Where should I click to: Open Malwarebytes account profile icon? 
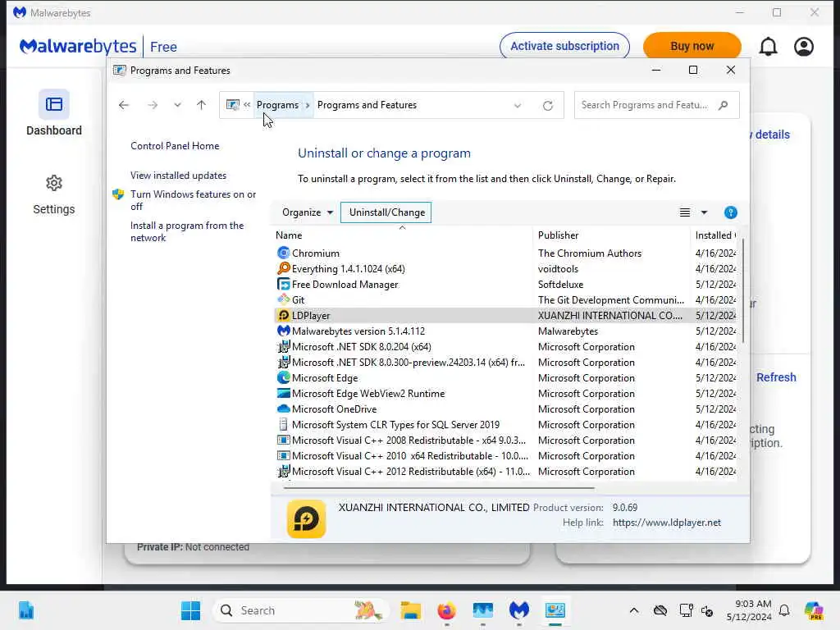click(x=804, y=47)
